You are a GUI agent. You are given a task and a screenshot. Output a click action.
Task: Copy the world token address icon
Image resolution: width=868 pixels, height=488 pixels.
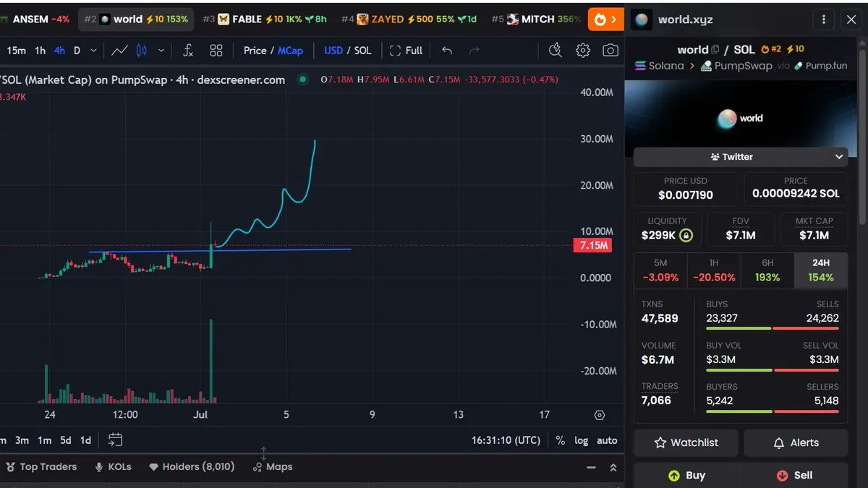coord(716,50)
